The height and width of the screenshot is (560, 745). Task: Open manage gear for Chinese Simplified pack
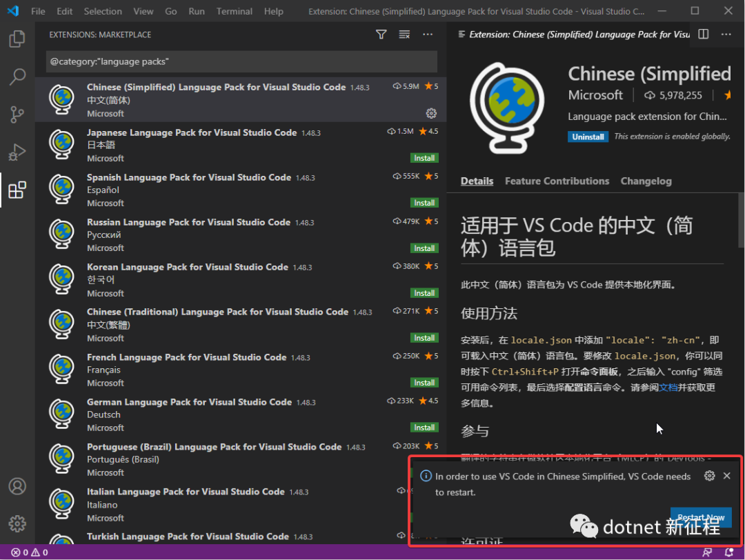point(431,113)
